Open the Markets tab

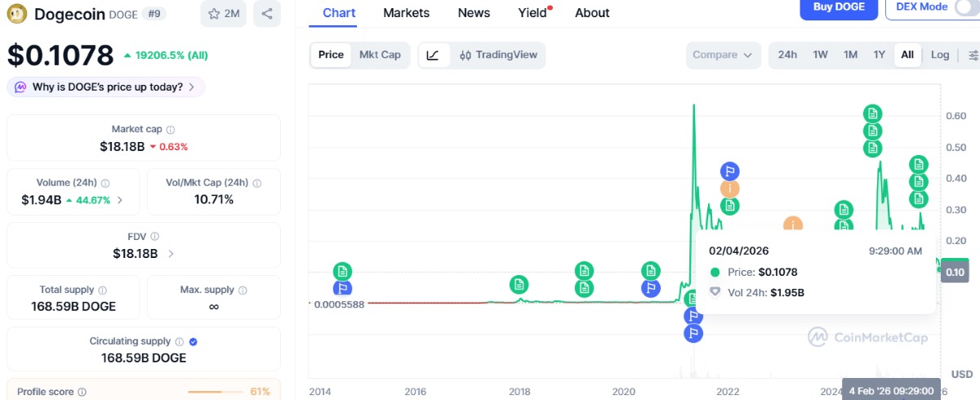tap(406, 12)
